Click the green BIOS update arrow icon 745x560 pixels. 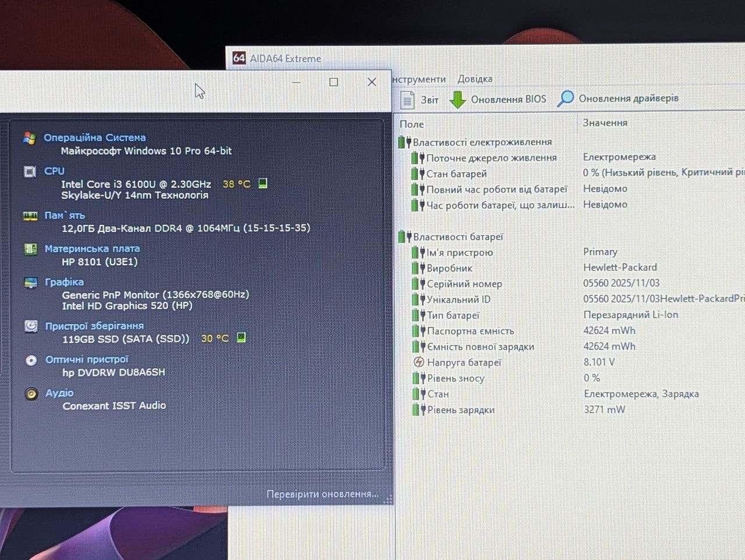(x=457, y=99)
